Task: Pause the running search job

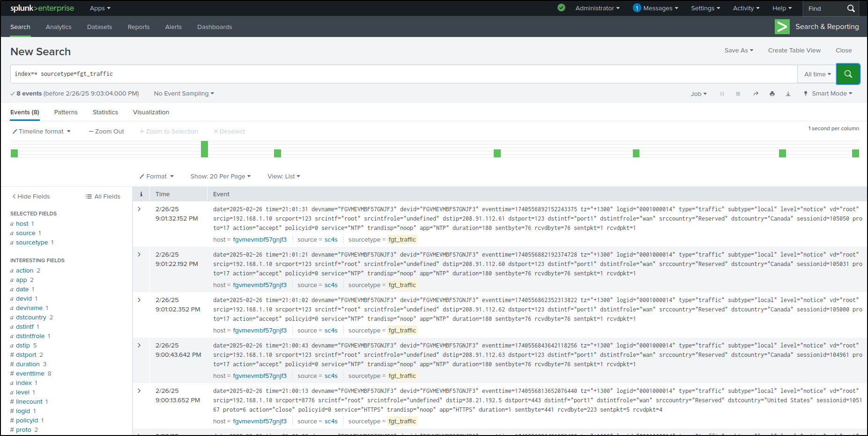Action: coord(722,93)
